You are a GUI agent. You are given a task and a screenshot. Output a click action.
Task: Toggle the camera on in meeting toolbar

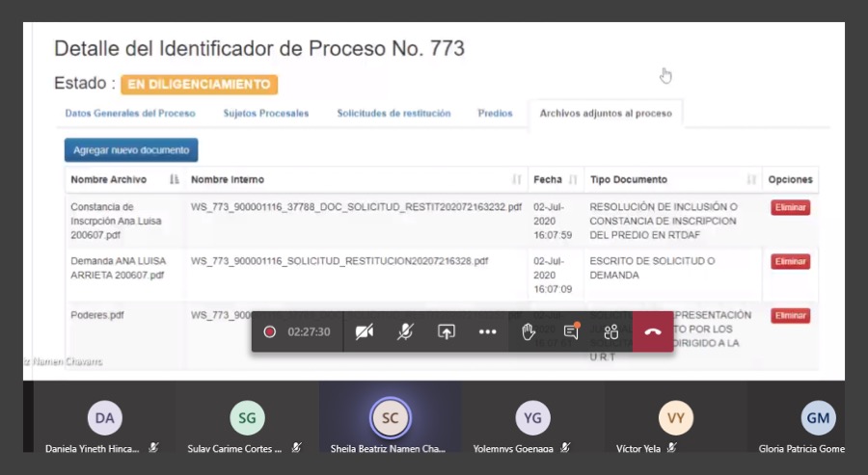[364, 331]
